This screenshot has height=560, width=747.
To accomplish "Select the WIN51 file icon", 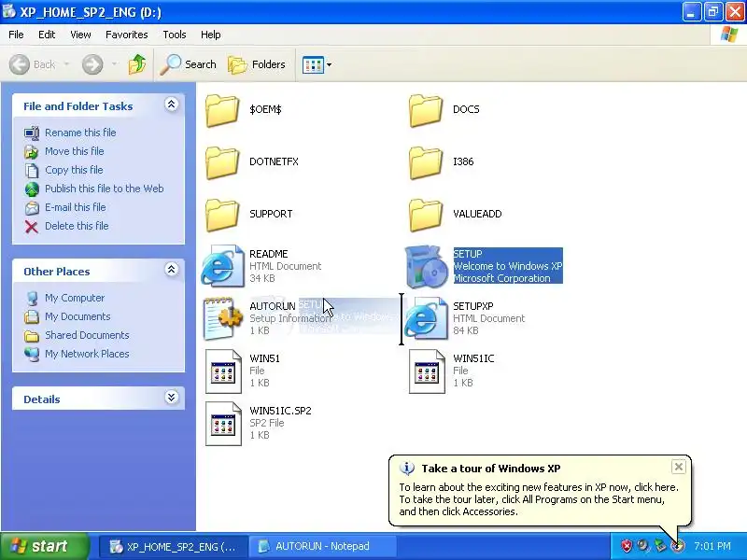I will pyautogui.click(x=223, y=371).
